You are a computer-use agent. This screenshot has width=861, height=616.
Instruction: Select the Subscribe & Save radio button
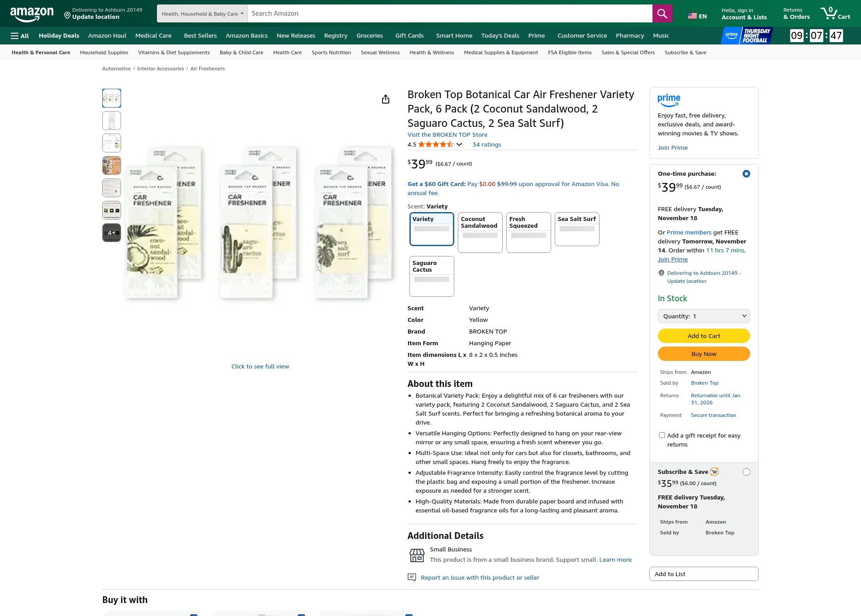click(x=746, y=472)
